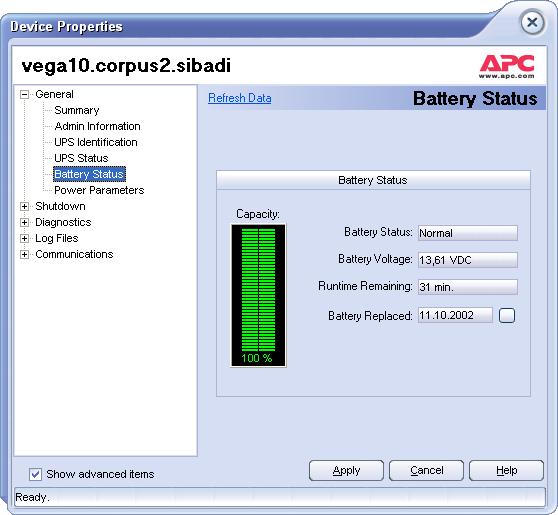Expand the Log Files node
558x515 pixels.
[24, 238]
